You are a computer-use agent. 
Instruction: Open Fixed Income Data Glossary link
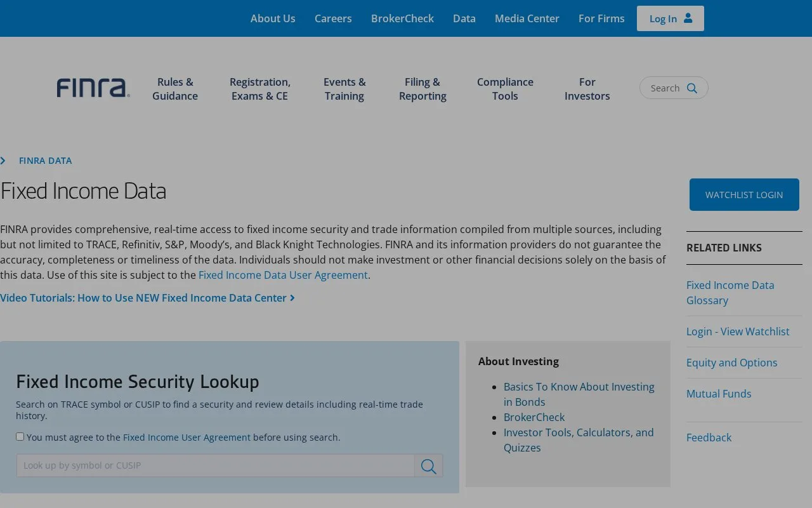tap(730, 293)
